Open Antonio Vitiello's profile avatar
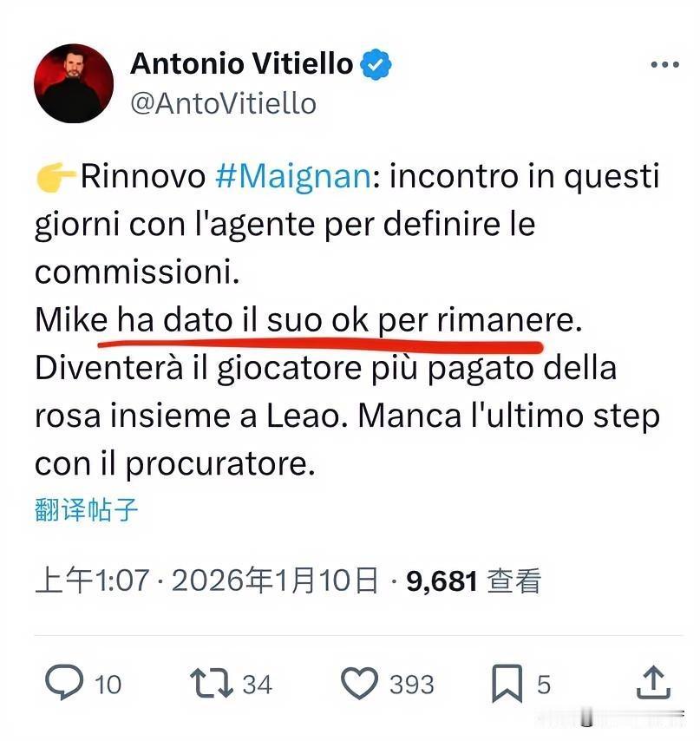Screen dimensions: 700x741 pos(74,83)
